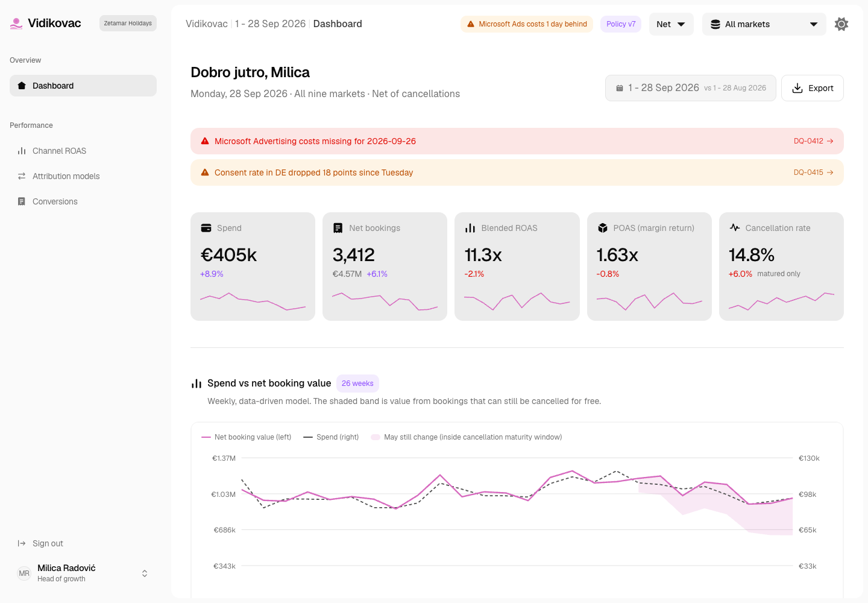The image size is (868, 603).
Task: Expand the Milica Radović account switcher
Action: click(145, 573)
